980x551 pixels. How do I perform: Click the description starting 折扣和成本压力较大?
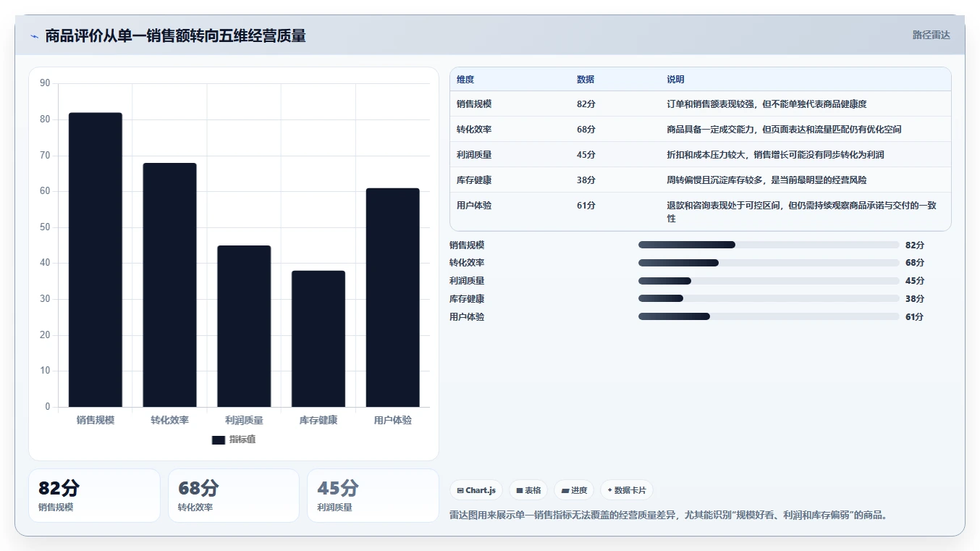tap(775, 155)
